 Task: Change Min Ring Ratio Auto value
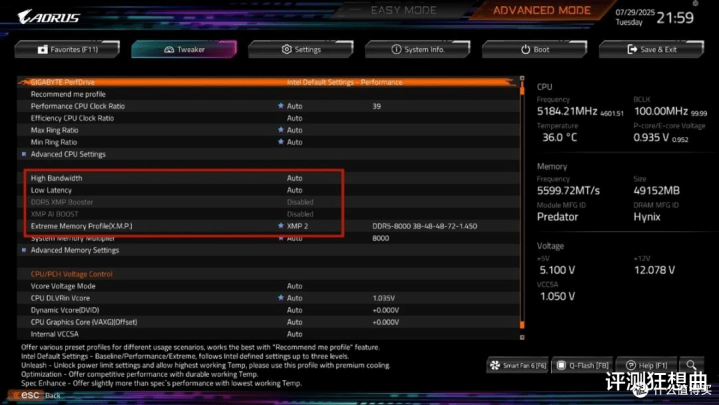coord(294,142)
